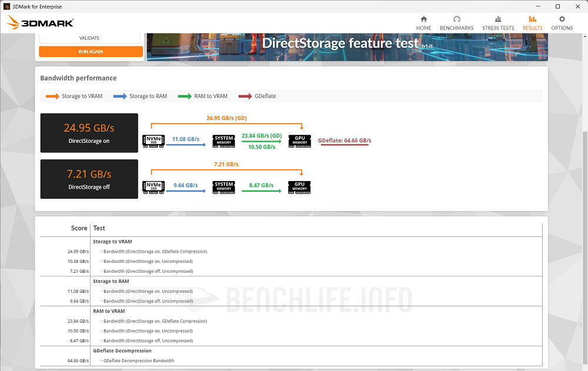Click the 11.08 GB/s blue value

coord(186,139)
